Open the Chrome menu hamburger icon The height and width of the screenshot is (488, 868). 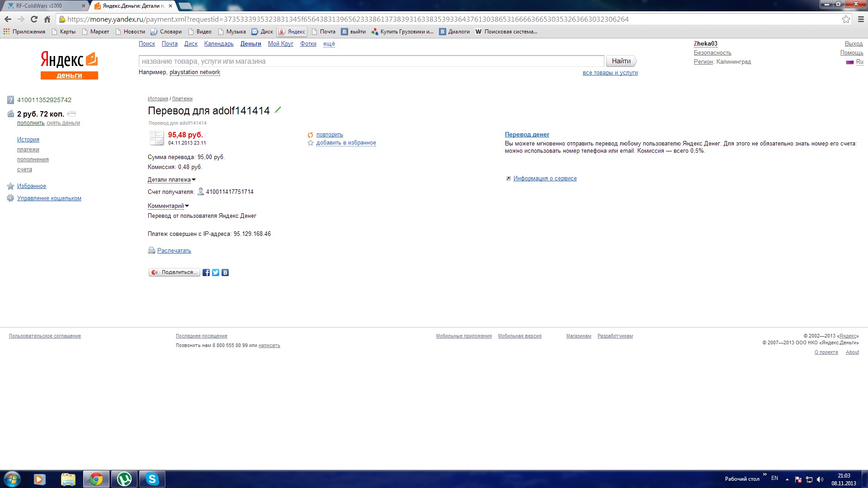(x=861, y=19)
